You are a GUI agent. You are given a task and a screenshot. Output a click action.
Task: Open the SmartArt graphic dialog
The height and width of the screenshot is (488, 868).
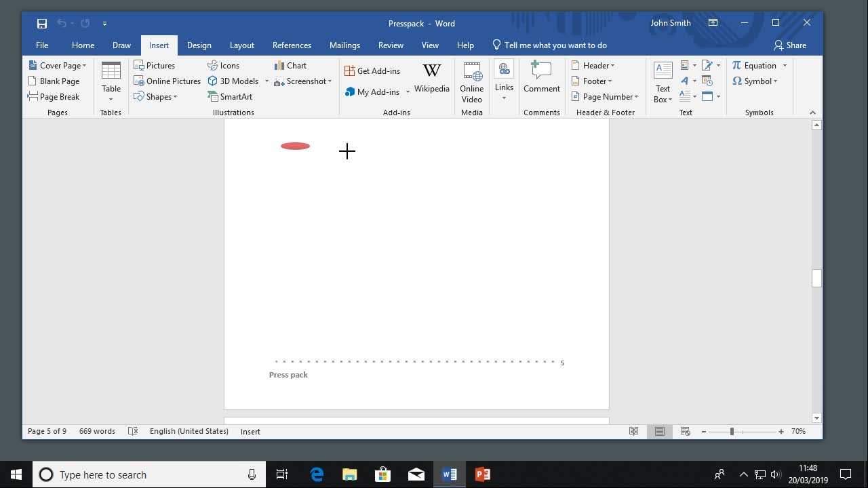click(x=230, y=97)
